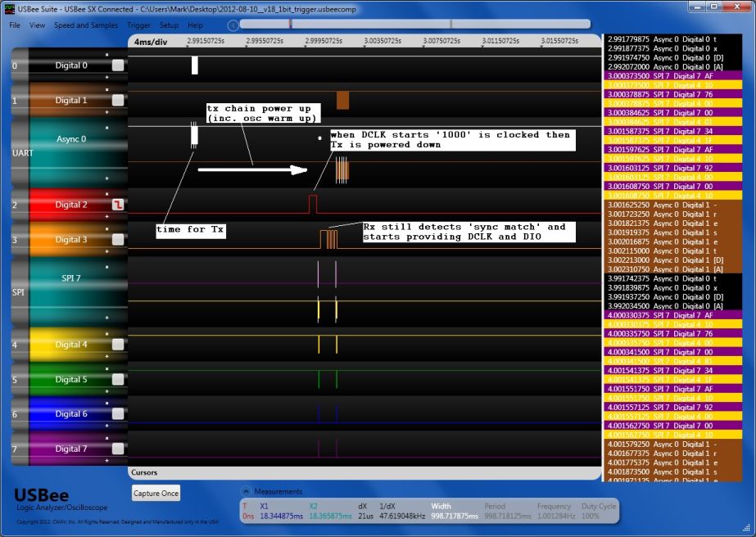Click the USBee Suite app icon in title bar
Image resolution: width=756 pixels, height=537 pixels.
click(9, 9)
